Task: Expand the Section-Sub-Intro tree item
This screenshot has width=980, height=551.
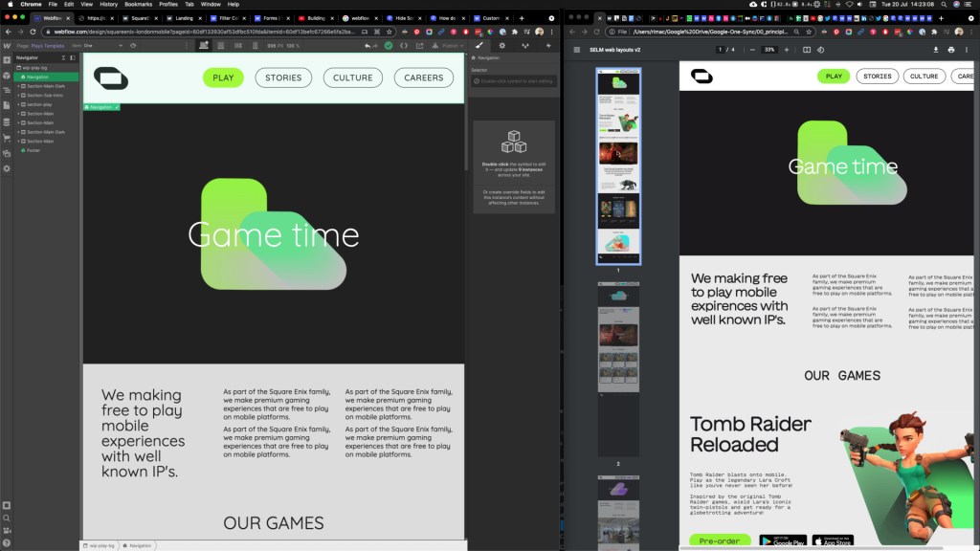Action: (20, 95)
